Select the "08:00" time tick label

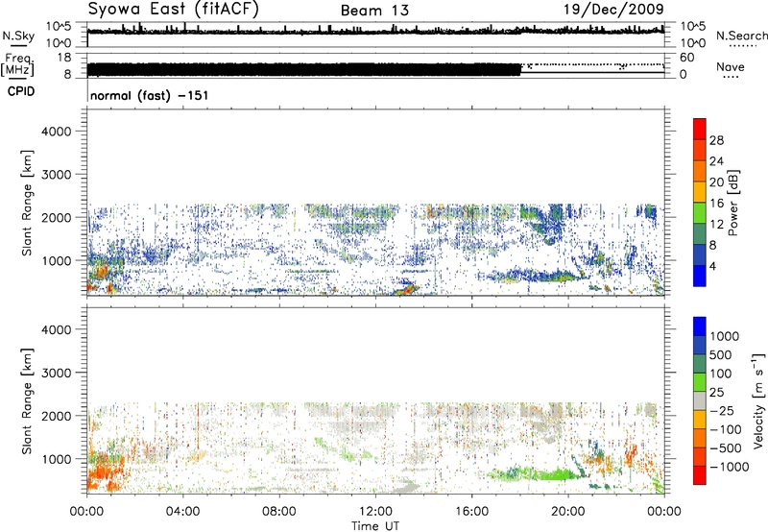pos(278,512)
